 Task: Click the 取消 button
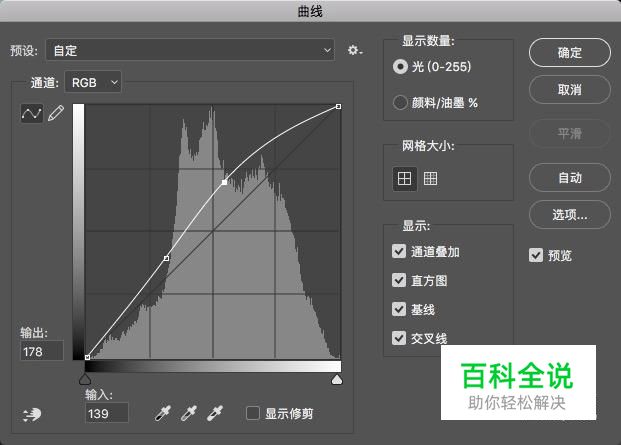tap(570, 89)
